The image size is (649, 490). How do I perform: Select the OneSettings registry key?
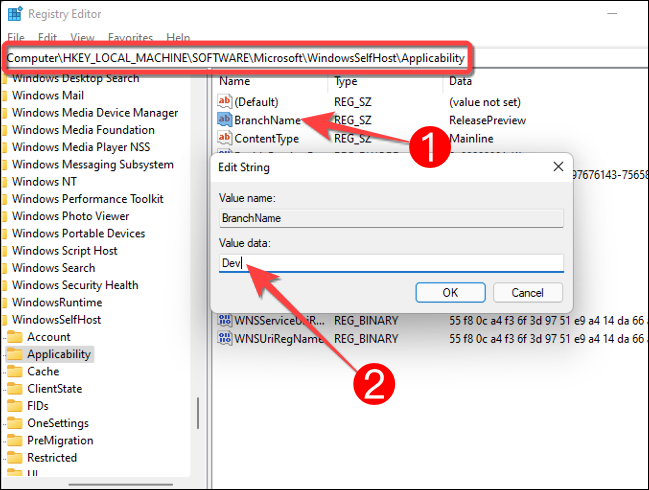coord(58,423)
